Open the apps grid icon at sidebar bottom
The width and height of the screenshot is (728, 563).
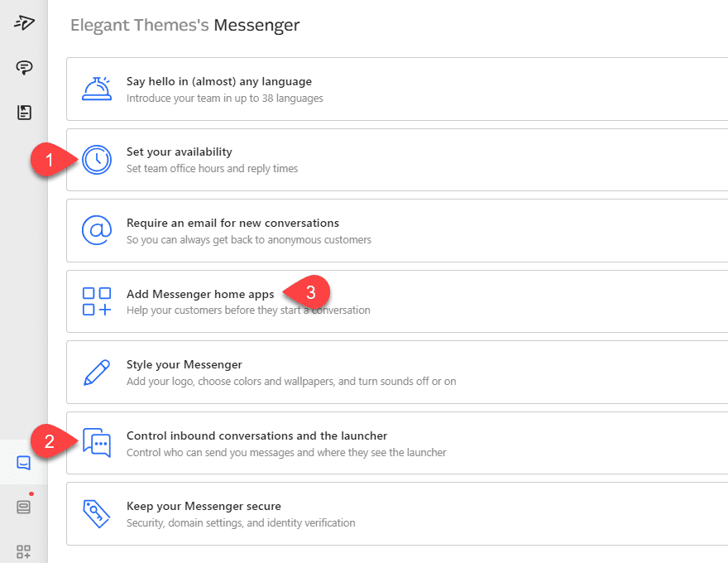pos(23,551)
